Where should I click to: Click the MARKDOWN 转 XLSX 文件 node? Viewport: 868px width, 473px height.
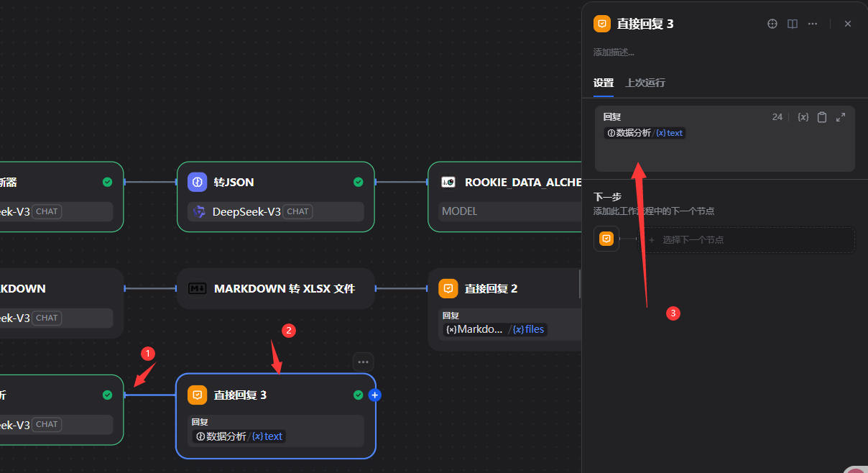(x=276, y=288)
